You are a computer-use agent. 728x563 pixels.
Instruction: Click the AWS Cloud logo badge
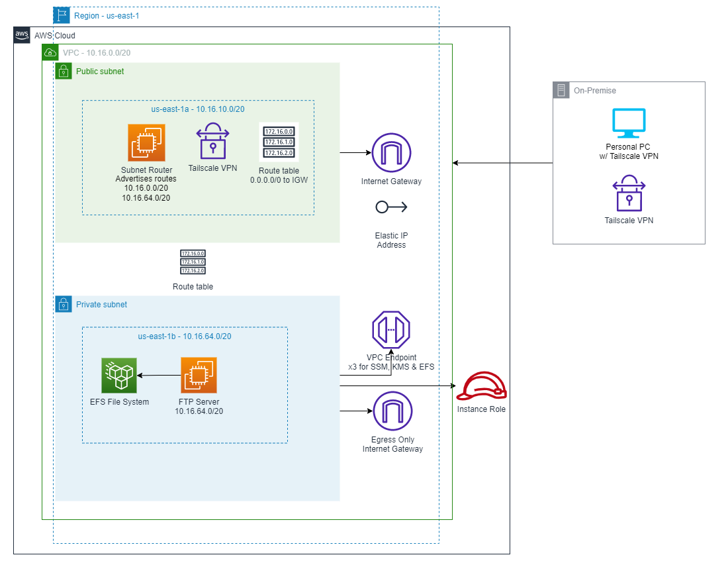click(x=22, y=35)
